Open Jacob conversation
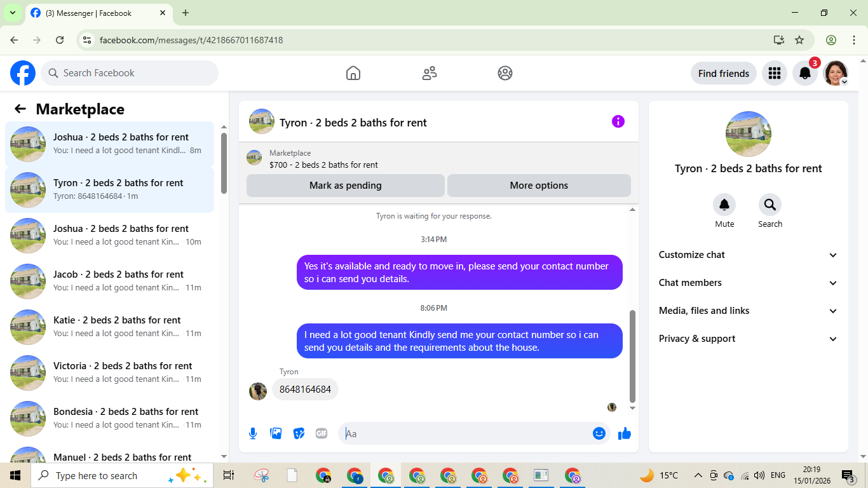 pos(109,281)
